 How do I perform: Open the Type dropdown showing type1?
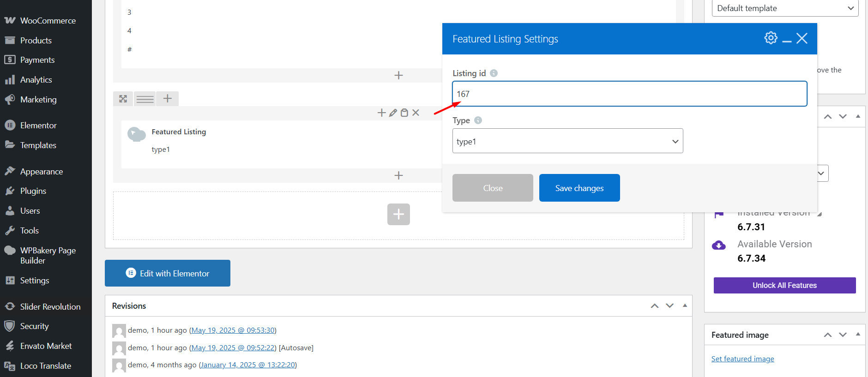[567, 141]
